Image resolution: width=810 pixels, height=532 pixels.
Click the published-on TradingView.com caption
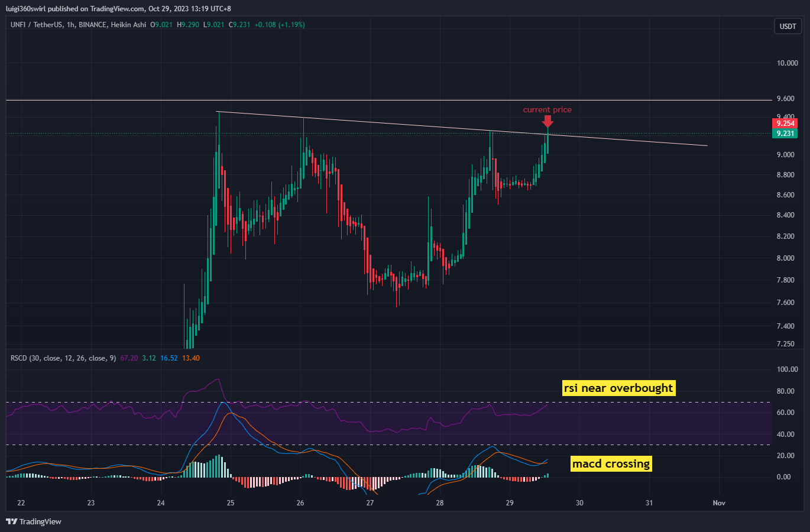pyautogui.click(x=118, y=9)
